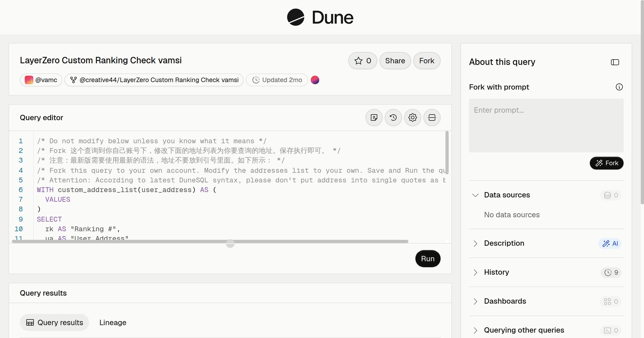Click black Fork with prompt button
The image size is (644, 338).
(x=606, y=163)
